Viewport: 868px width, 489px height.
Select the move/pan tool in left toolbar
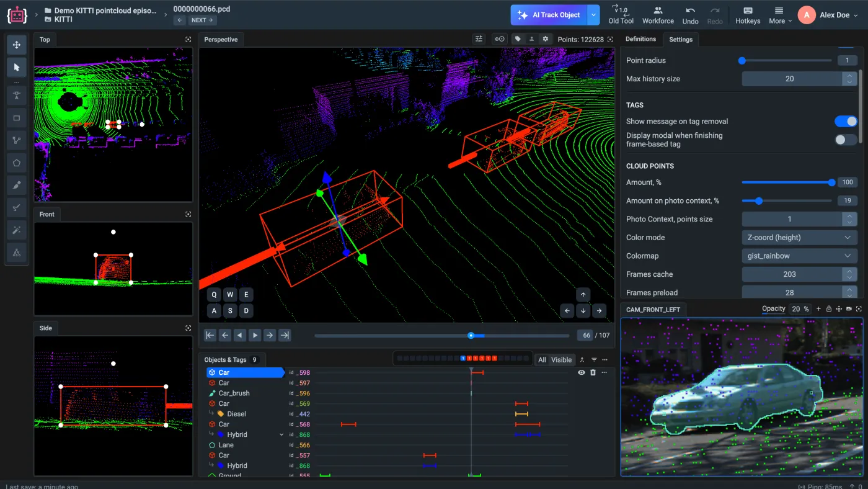[x=17, y=45]
